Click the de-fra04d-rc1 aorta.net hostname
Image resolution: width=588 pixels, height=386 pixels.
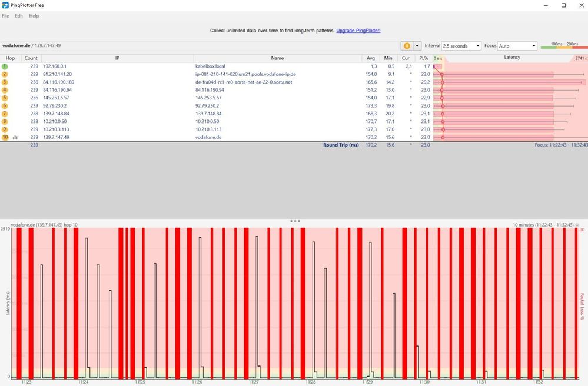[x=244, y=82]
